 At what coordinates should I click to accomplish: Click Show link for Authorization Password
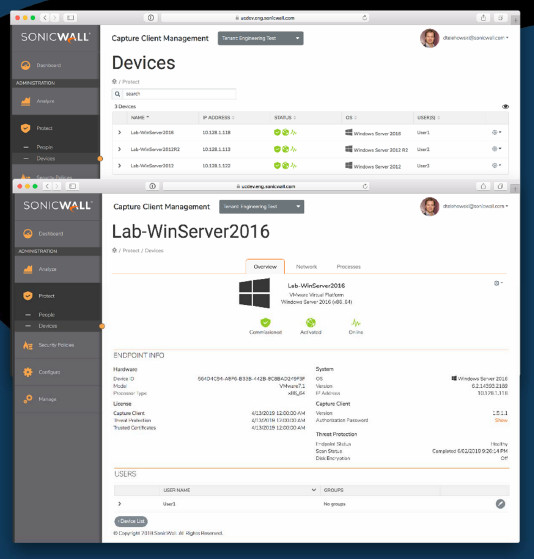click(x=501, y=420)
